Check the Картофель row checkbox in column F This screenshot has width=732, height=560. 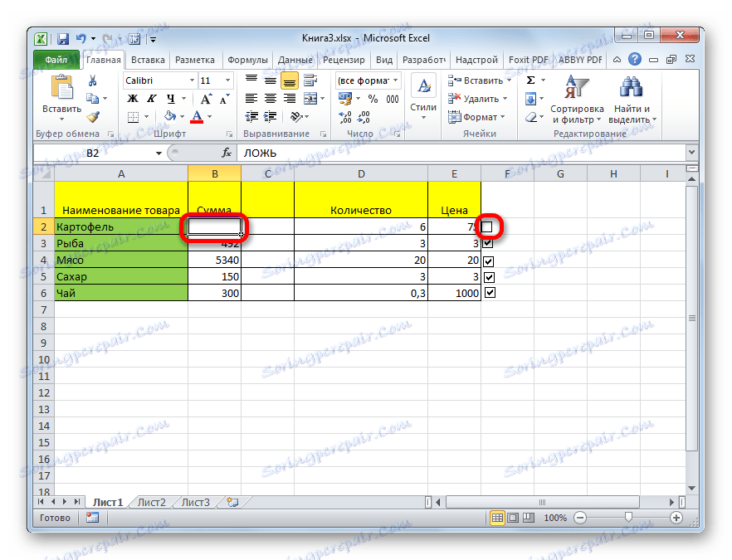click(489, 226)
